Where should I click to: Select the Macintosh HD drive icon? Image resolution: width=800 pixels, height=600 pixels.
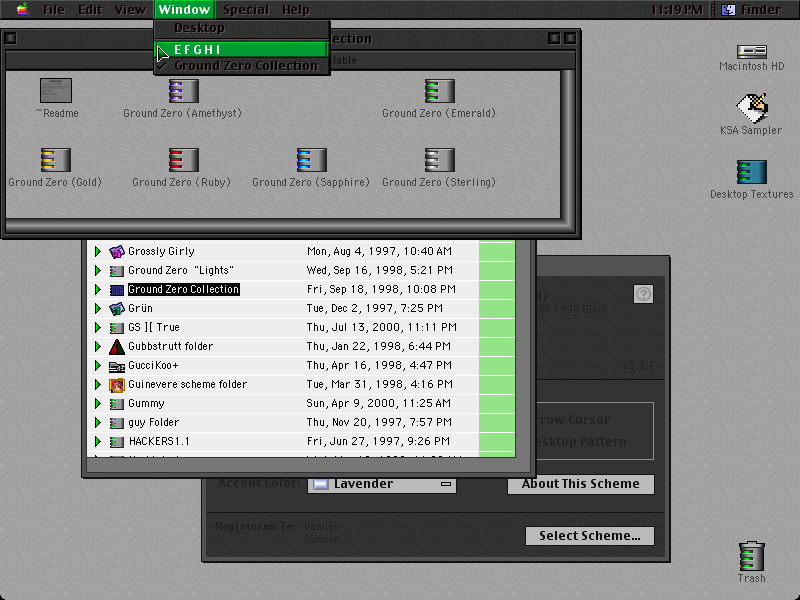coord(752,52)
